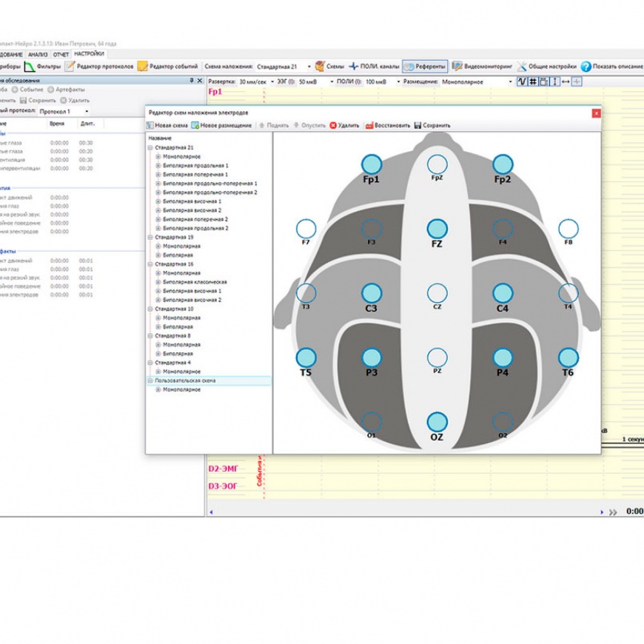Collapse the Пользовательская схема node
This screenshot has height=644, width=644.
pyautogui.click(x=150, y=380)
